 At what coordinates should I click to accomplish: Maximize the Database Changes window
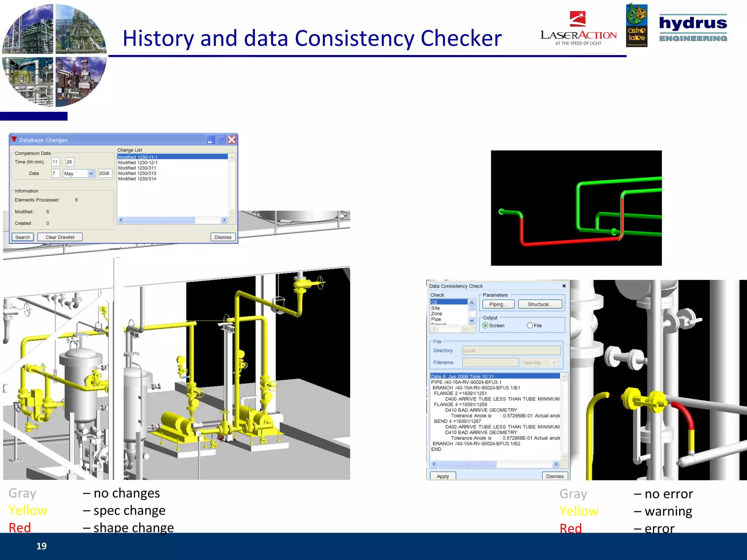pyautogui.click(x=221, y=140)
